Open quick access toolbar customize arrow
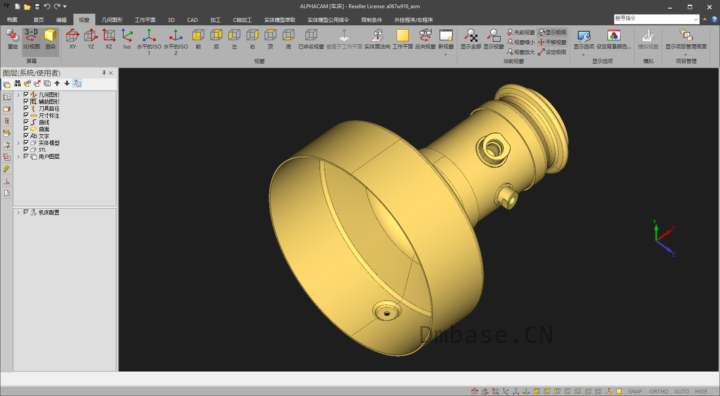 [x=65, y=6]
